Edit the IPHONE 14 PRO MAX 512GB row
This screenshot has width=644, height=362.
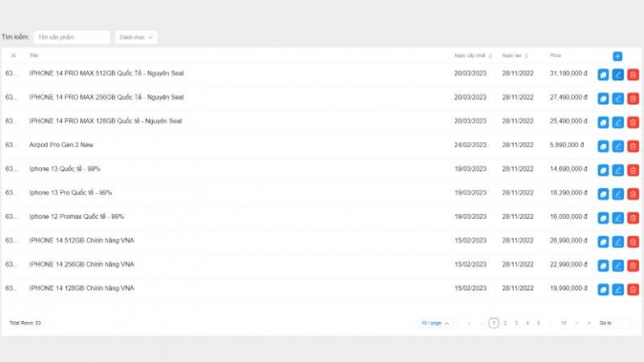(x=618, y=74)
